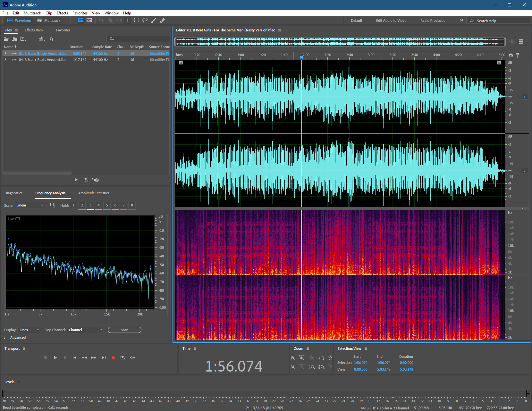Image resolution: width=532 pixels, height=411 pixels.
Task: Select the Spot Healing Brush tool
Action: (162, 20)
